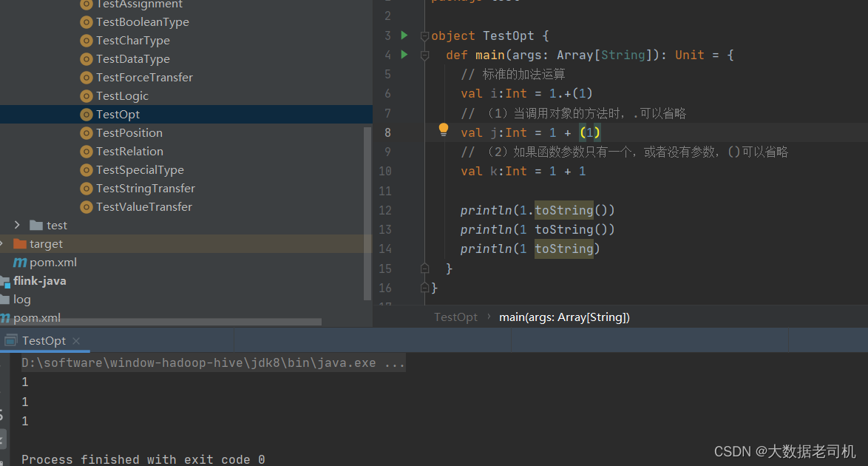
Task: Click the Maven icon of inner pom.xml
Action: (x=20, y=263)
